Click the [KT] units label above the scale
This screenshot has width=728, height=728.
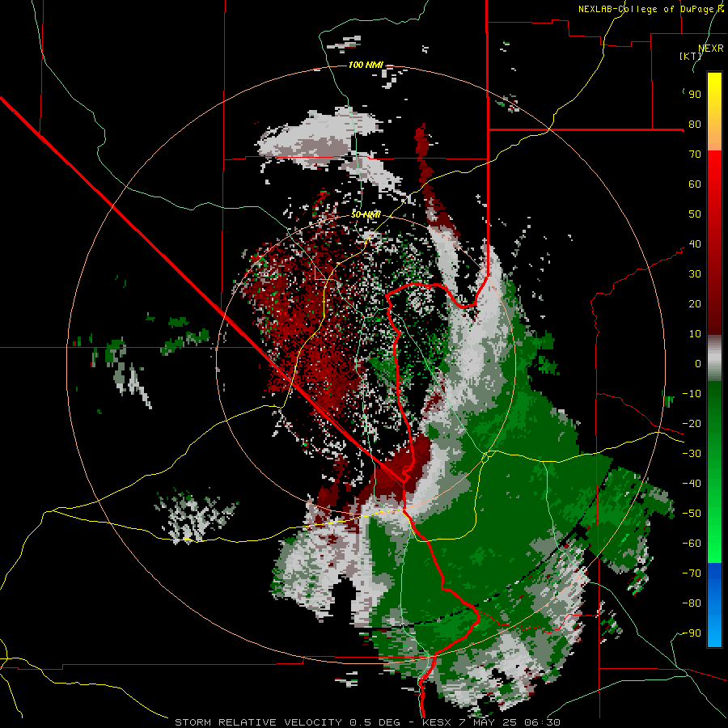coord(691,56)
